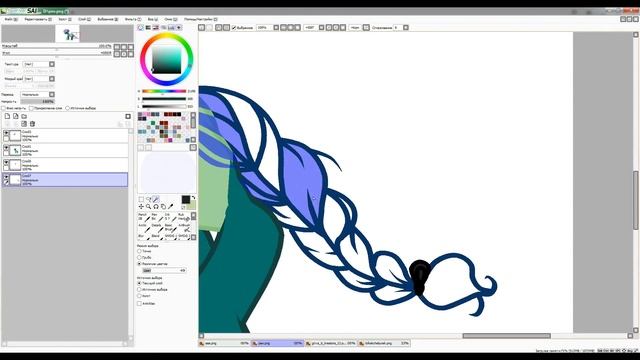Enable the clipping group checkbox
This screenshot has height=360, width=640.
tap(31, 108)
